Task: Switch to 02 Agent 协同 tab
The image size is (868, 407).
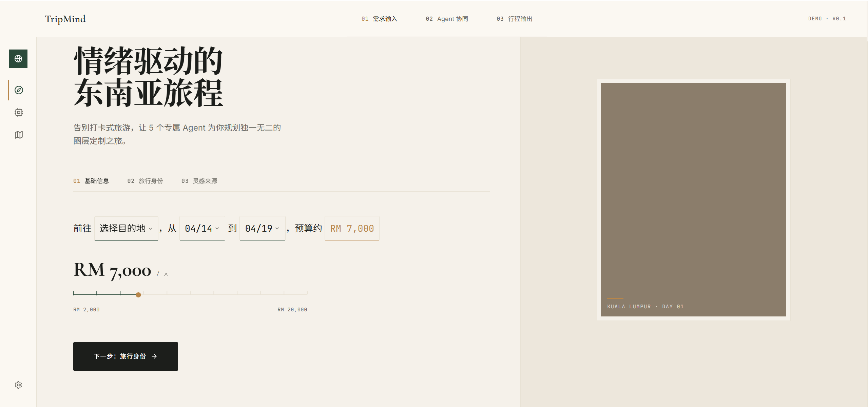Action: click(447, 19)
